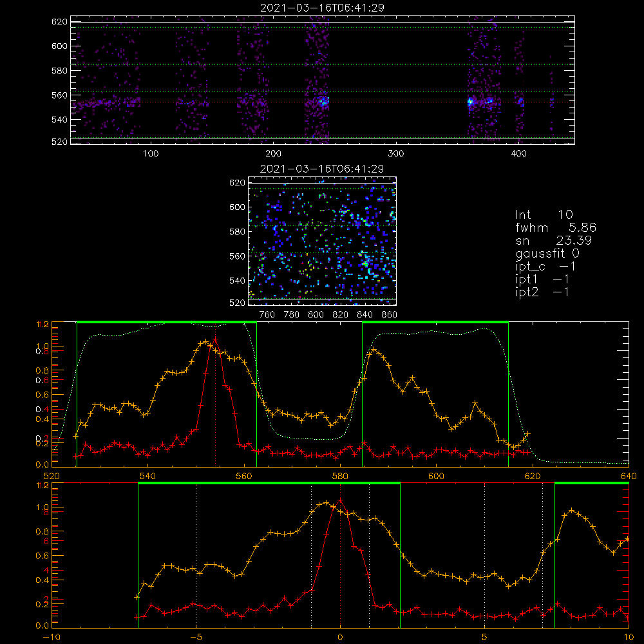Click the '840' x-axis label of square image
The width and height of the screenshot is (644, 644).
(365, 315)
